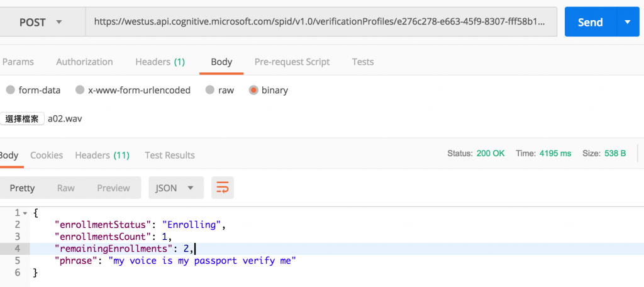
Task: Collapse the JSON object at line 1
Action: coord(25,213)
